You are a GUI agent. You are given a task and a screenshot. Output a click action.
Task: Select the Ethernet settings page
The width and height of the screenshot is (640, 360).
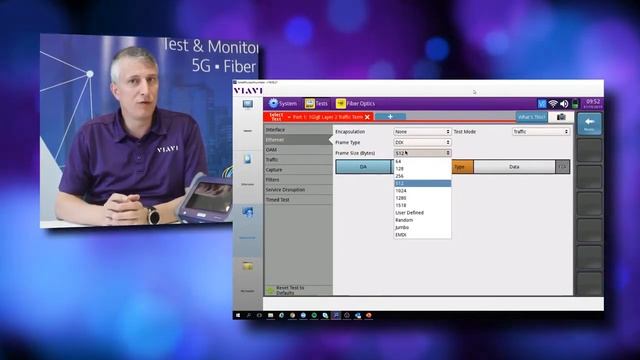298,140
